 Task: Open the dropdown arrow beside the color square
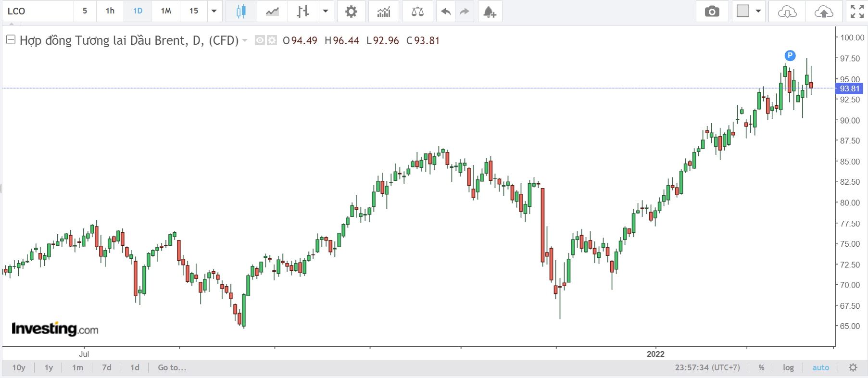click(x=758, y=11)
